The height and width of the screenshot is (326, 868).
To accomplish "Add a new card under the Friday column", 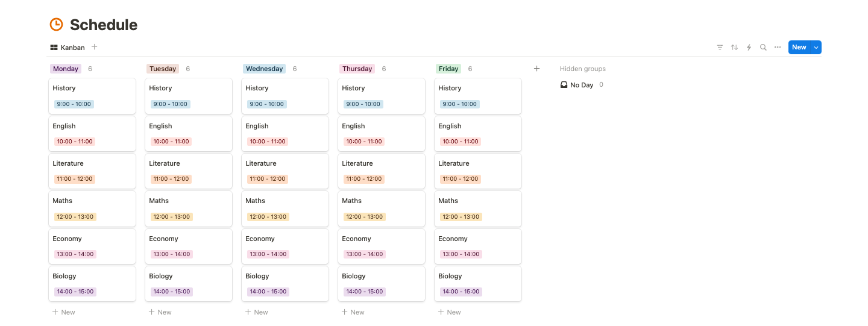I will 450,312.
